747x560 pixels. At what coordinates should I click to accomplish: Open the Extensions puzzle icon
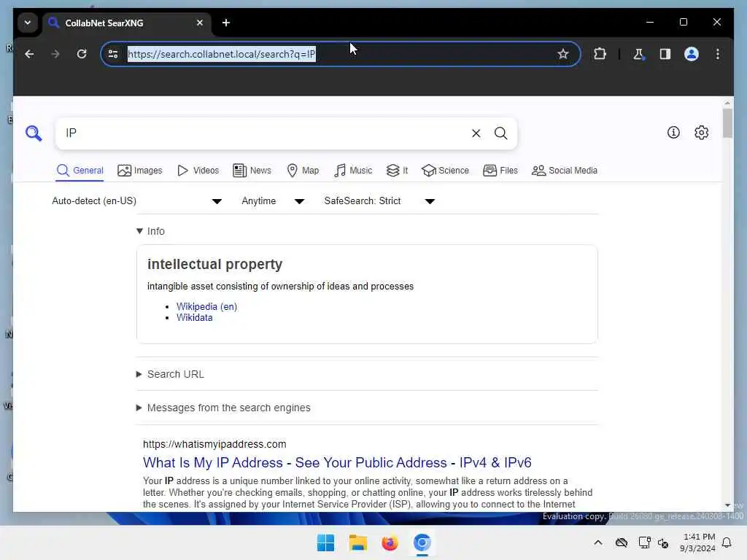point(600,54)
